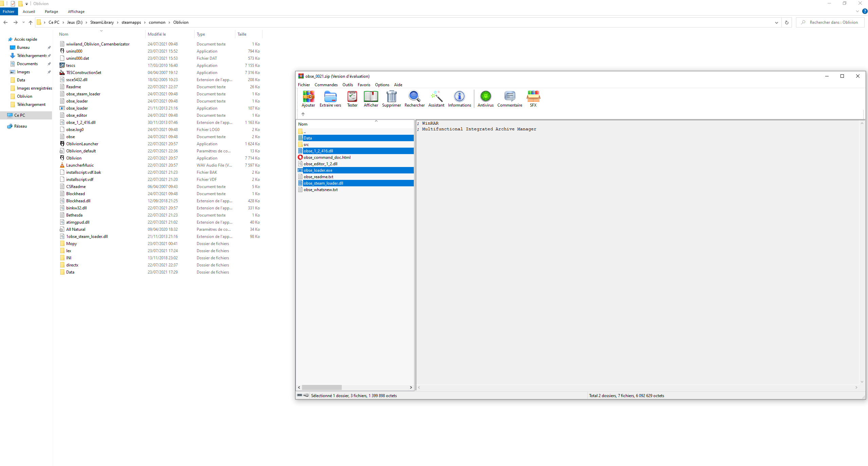
Task: Click Jeux (D:) in the breadcrumb path
Action: coord(75,22)
